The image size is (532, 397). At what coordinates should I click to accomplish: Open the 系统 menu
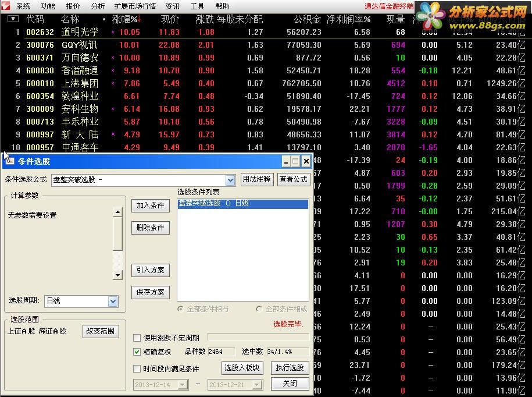pos(23,6)
